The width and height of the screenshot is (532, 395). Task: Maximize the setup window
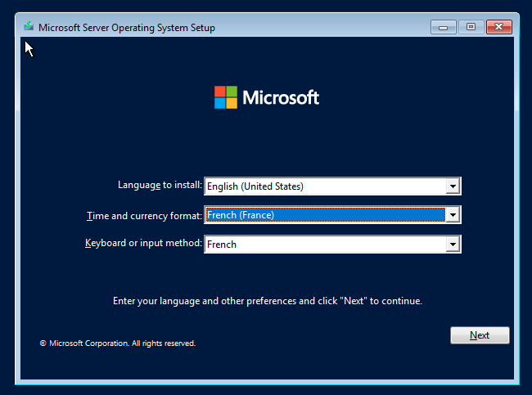click(x=471, y=27)
